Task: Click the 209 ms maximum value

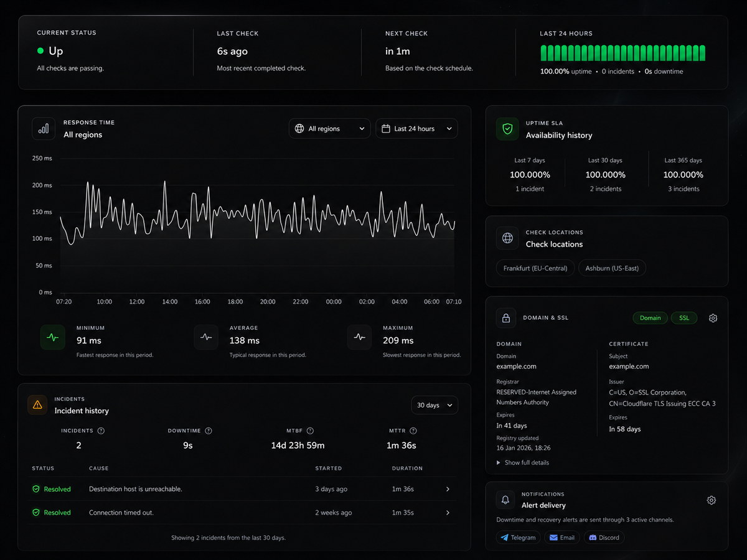Action: [398, 340]
